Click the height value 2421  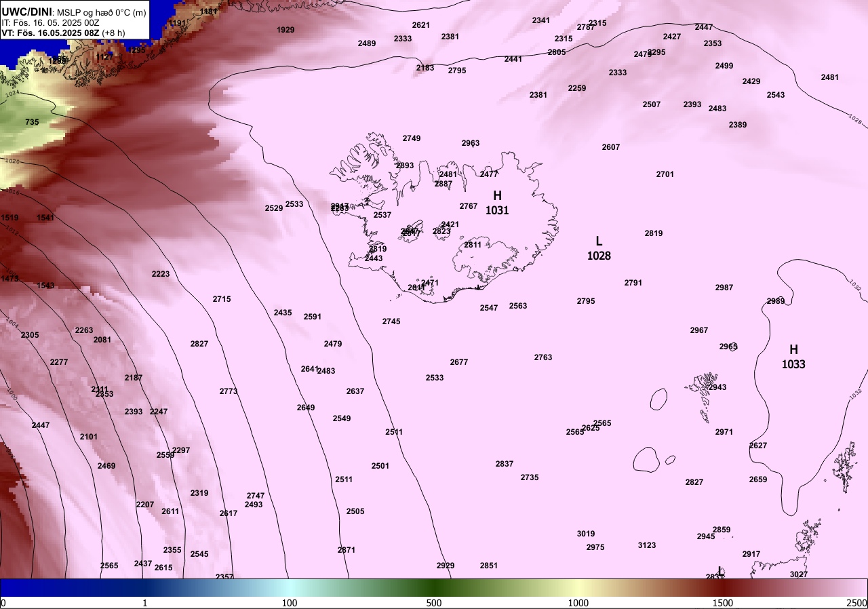pyautogui.click(x=450, y=224)
